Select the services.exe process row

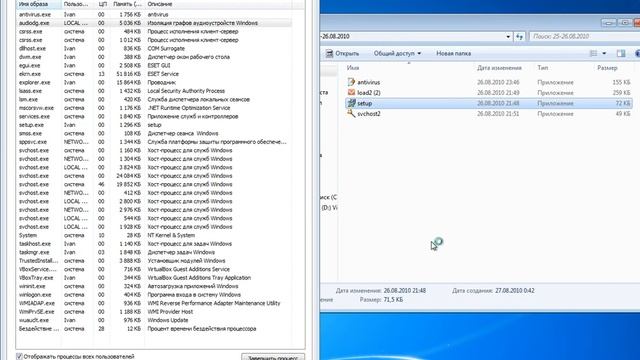(154, 116)
